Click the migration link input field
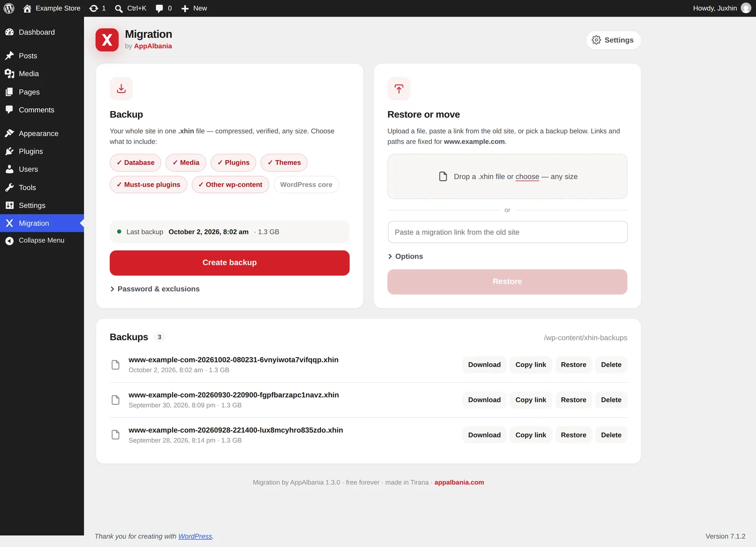756x547 pixels. click(507, 232)
